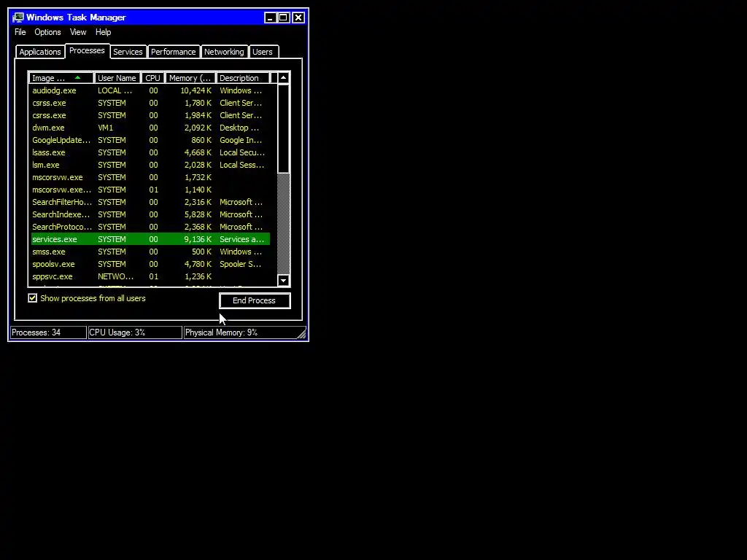Select the sppsvc.exe process
The width and height of the screenshot is (747, 560).
[x=150, y=276]
